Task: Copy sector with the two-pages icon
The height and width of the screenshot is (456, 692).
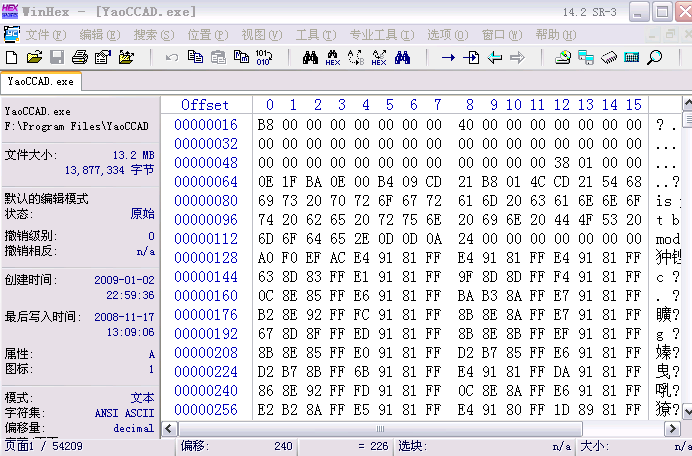Action: pos(195,57)
